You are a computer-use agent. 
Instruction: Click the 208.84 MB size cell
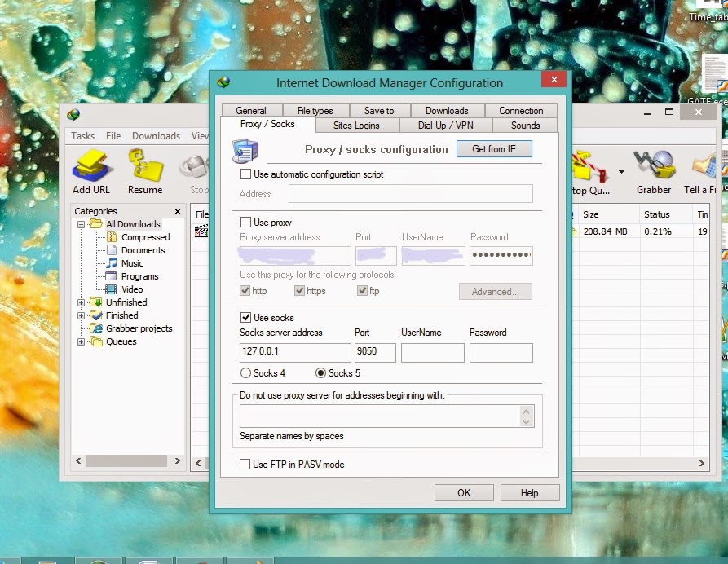[605, 231]
